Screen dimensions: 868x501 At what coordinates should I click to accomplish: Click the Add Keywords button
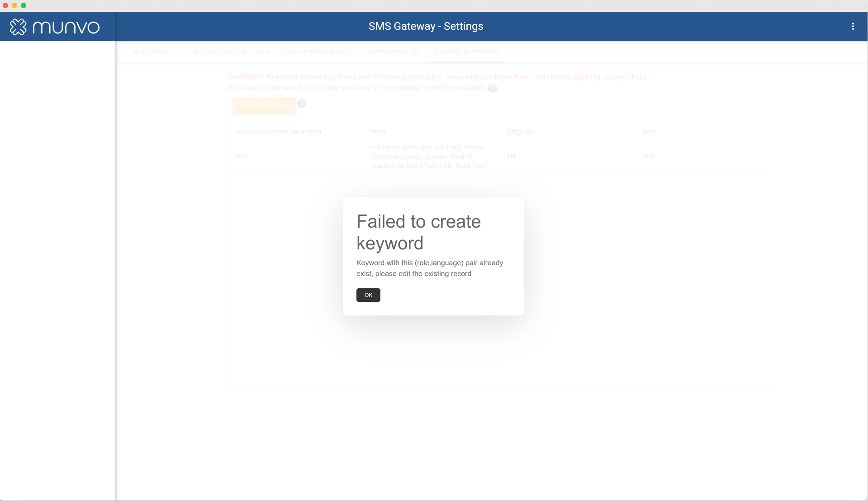click(264, 106)
